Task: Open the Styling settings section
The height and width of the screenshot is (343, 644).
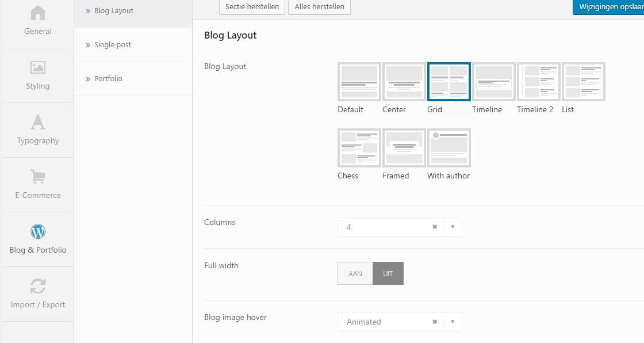Action: (38, 75)
